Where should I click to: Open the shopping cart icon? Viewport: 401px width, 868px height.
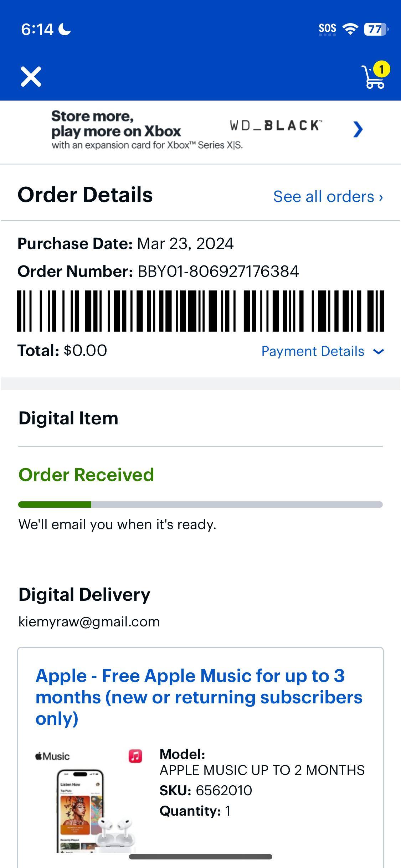coord(373,78)
